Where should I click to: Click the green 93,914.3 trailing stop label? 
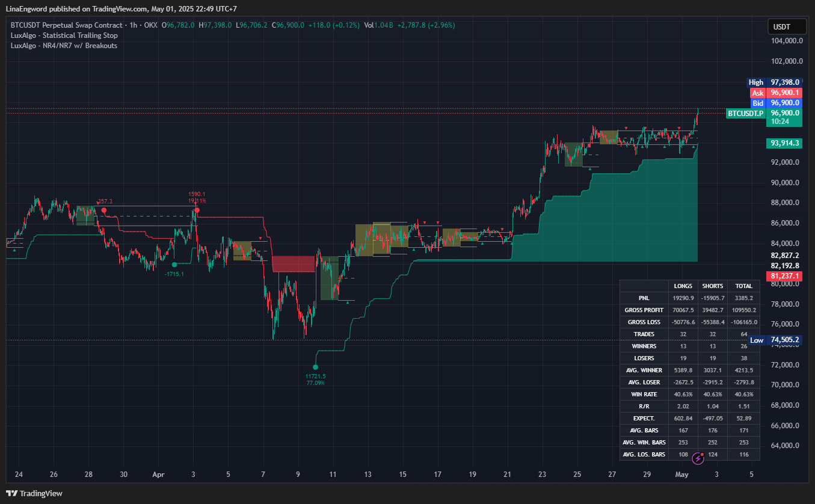pos(784,143)
